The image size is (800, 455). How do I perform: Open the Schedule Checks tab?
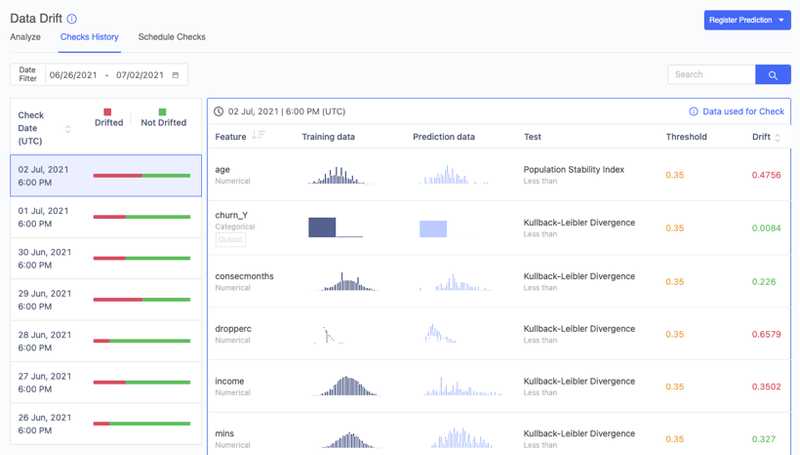(172, 37)
